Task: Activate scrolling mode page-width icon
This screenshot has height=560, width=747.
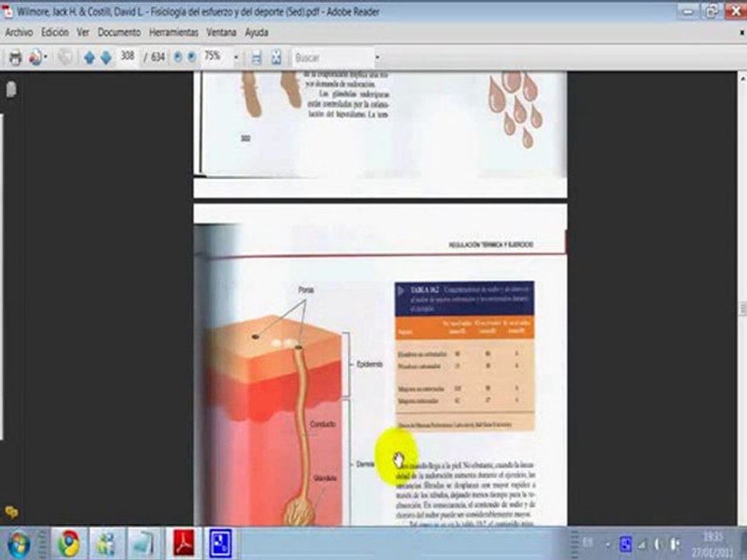Action: click(256, 58)
